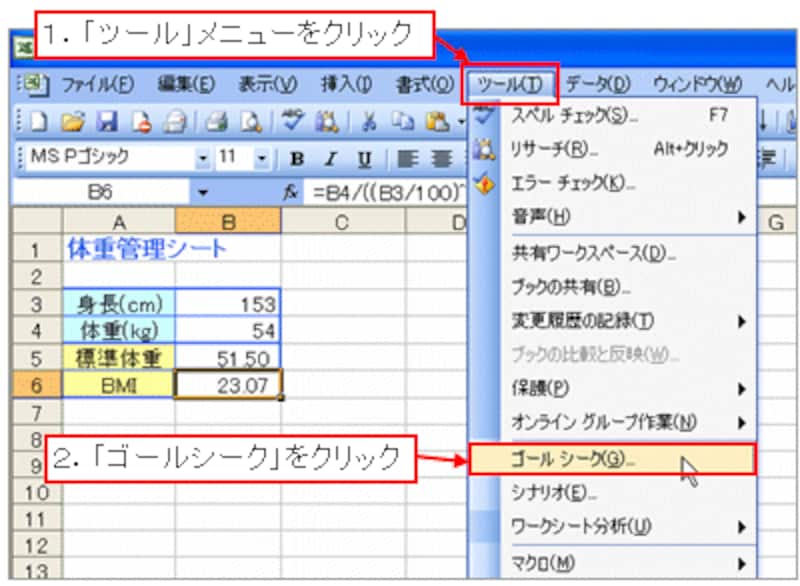Open the ウィンドウ(W) menu
The image size is (800, 586).
pos(697,84)
